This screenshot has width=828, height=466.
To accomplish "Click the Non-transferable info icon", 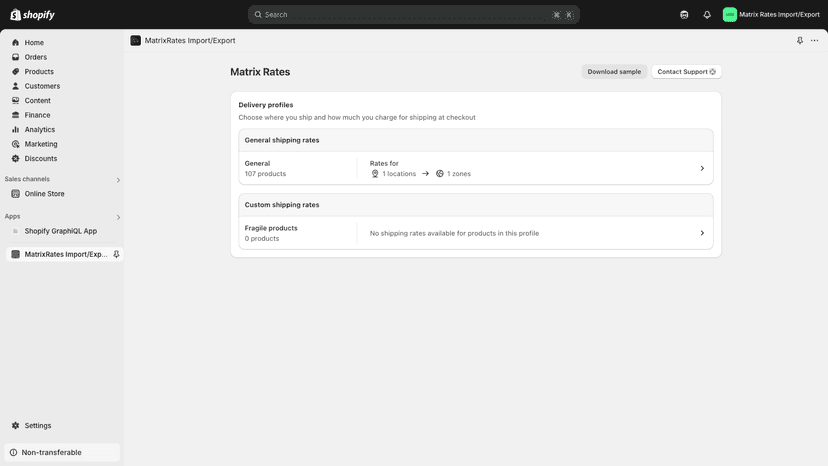I will click(x=14, y=452).
